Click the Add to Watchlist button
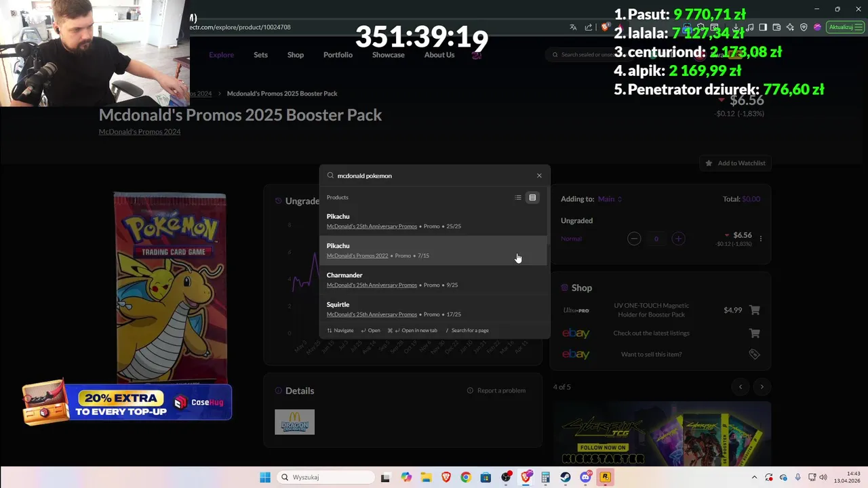 coord(735,163)
